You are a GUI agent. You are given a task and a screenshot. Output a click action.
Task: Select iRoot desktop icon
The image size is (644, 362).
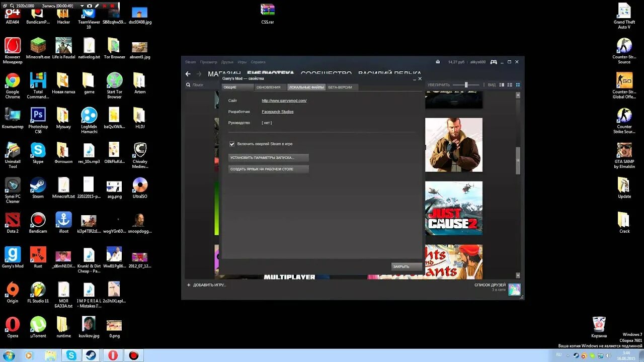click(63, 223)
